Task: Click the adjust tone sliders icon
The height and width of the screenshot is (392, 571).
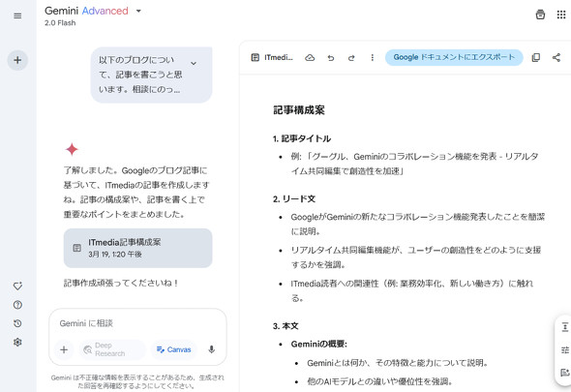Action: click(x=565, y=350)
